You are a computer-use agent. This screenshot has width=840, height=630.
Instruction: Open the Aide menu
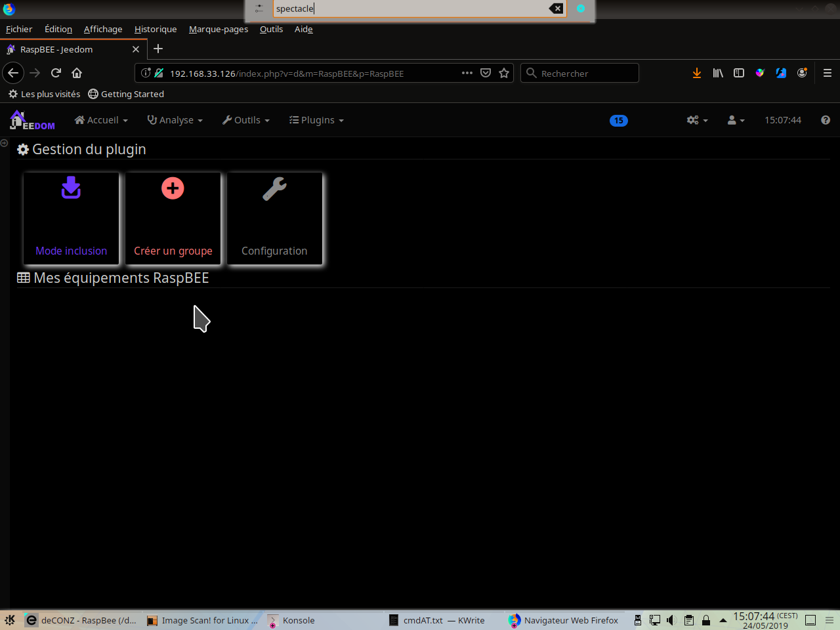click(303, 29)
